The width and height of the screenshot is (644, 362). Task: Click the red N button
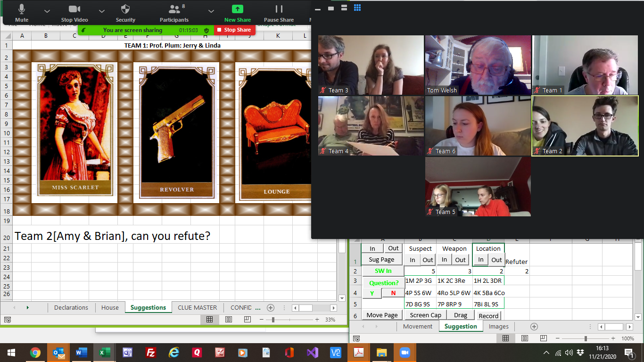click(393, 293)
